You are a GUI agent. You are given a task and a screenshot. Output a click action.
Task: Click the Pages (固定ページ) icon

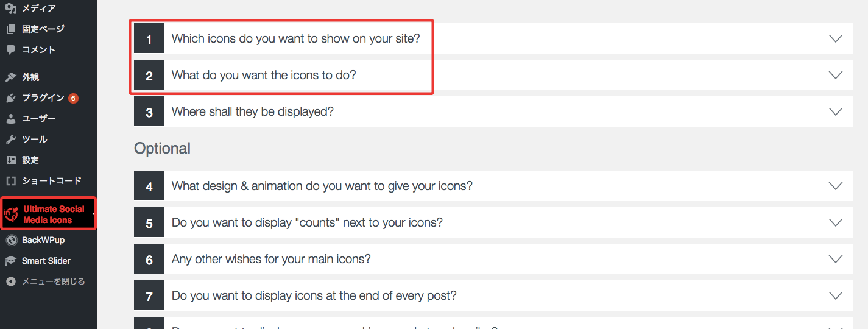pyautogui.click(x=10, y=29)
